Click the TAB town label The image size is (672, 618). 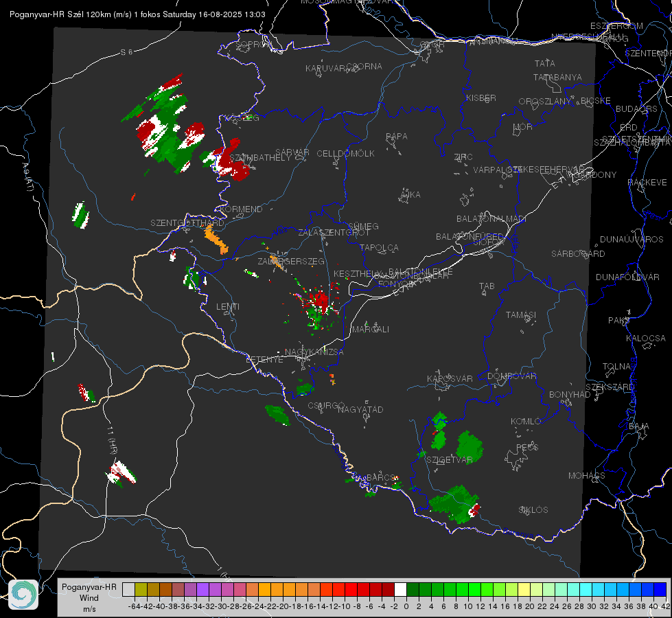(x=487, y=286)
